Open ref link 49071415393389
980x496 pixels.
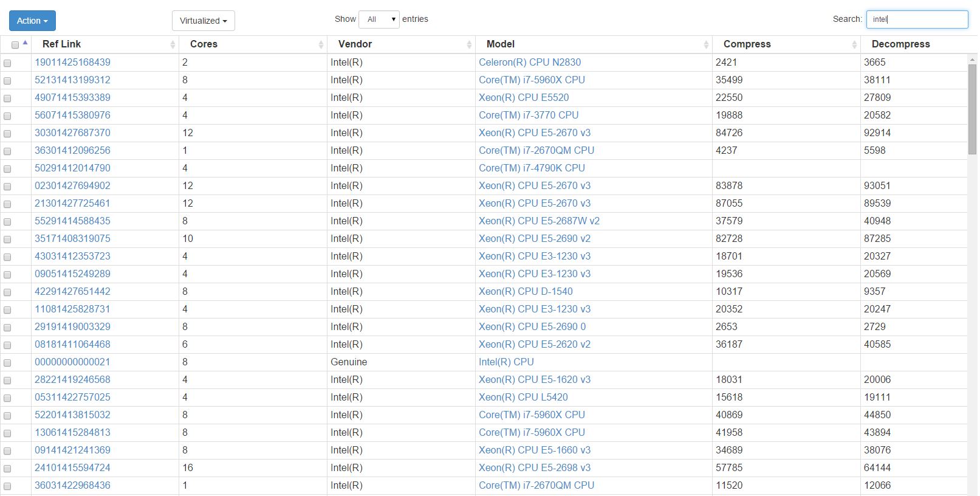coord(72,97)
